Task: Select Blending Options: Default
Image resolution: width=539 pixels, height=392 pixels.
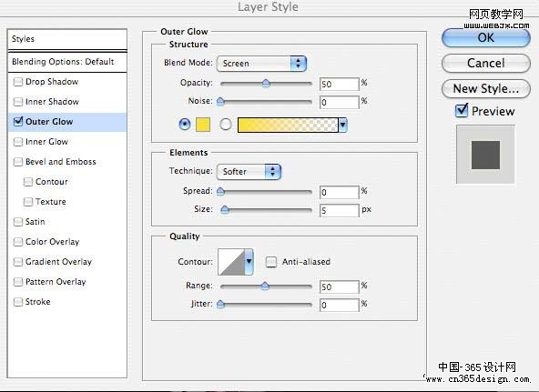Action: click(x=67, y=62)
